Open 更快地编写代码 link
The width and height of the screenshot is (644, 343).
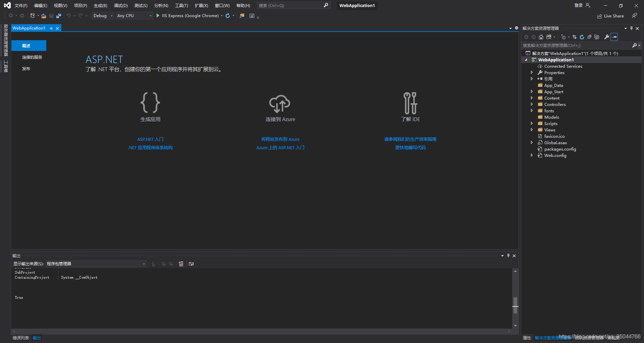pos(410,148)
